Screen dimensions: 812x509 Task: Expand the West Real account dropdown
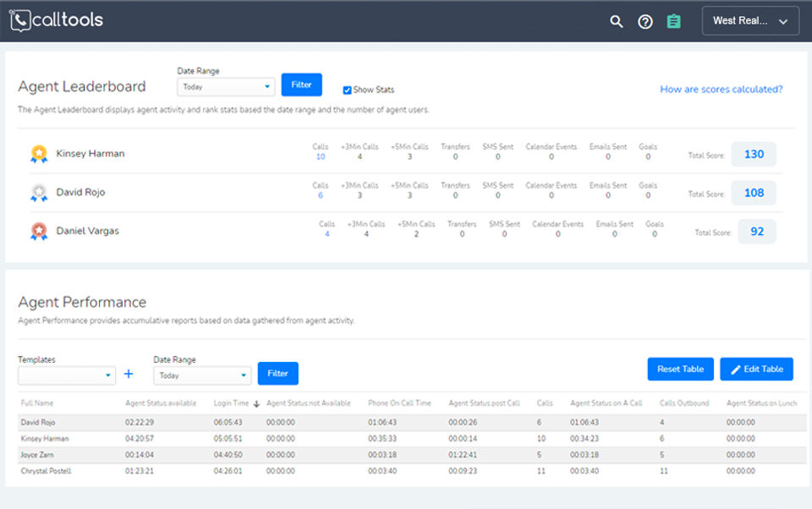click(750, 21)
